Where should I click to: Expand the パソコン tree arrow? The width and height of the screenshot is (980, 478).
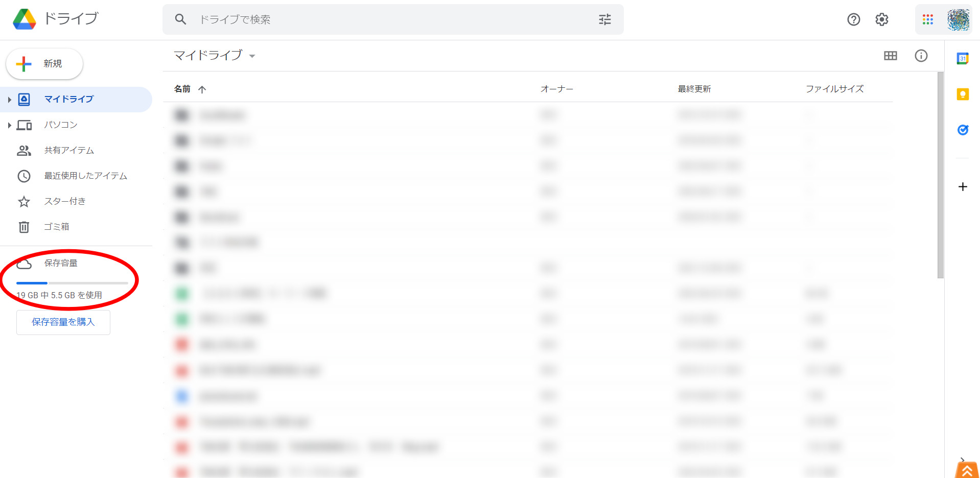9,125
